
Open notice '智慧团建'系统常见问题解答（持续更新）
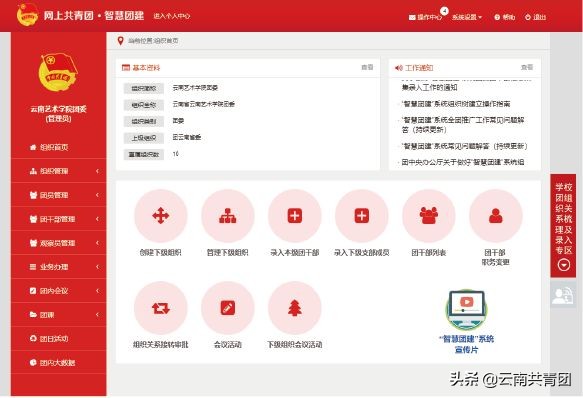(x=464, y=146)
